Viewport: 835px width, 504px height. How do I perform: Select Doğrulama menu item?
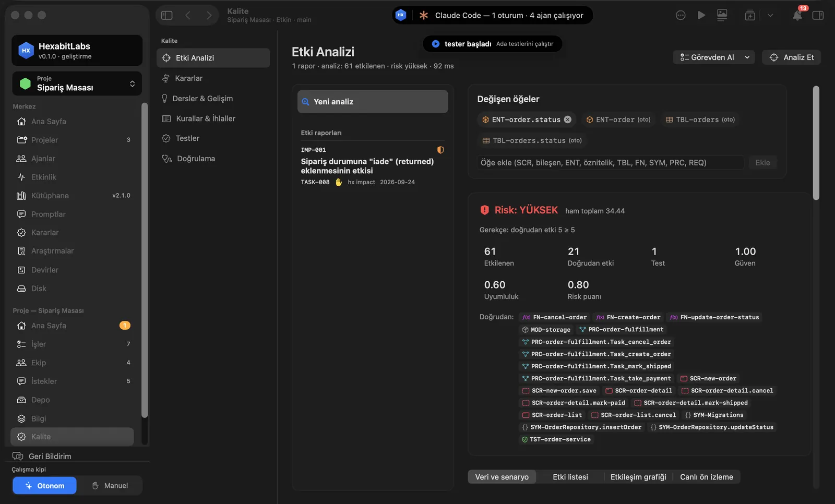(x=213, y=159)
